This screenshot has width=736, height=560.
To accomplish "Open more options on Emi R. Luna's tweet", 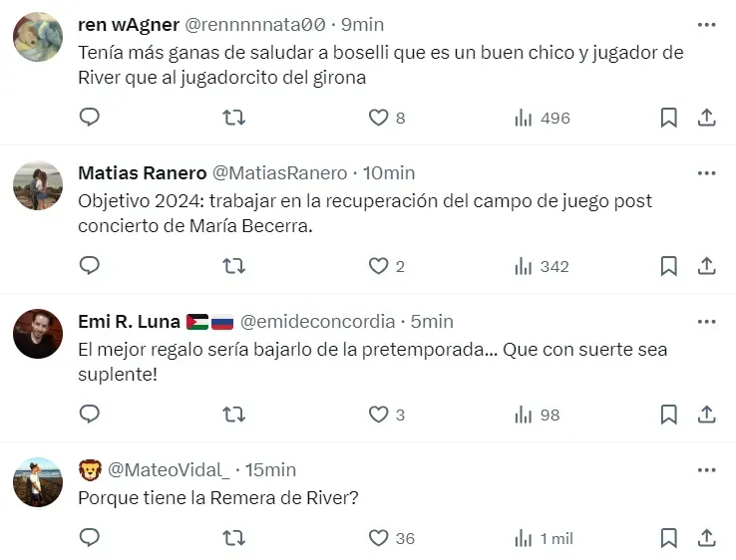I will click(x=706, y=321).
